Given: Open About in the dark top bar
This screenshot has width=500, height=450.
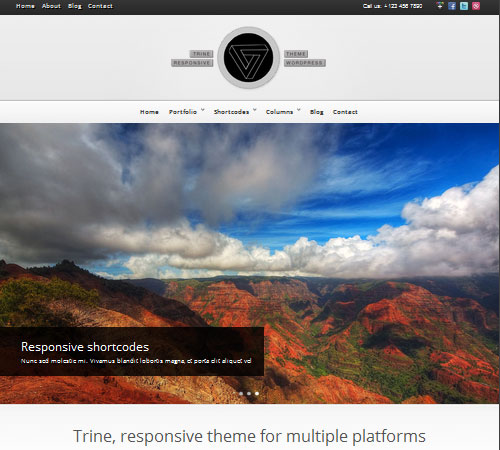Looking at the screenshot, I should click(x=51, y=6).
